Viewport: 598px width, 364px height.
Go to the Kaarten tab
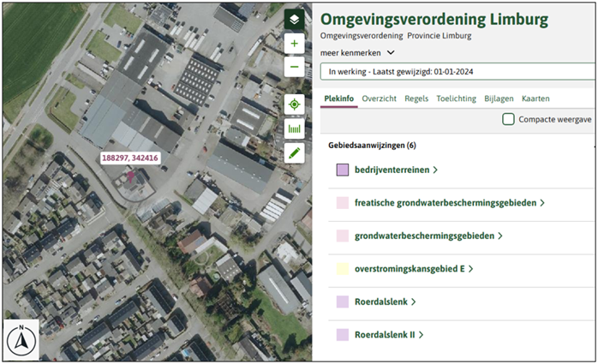click(x=535, y=98)
